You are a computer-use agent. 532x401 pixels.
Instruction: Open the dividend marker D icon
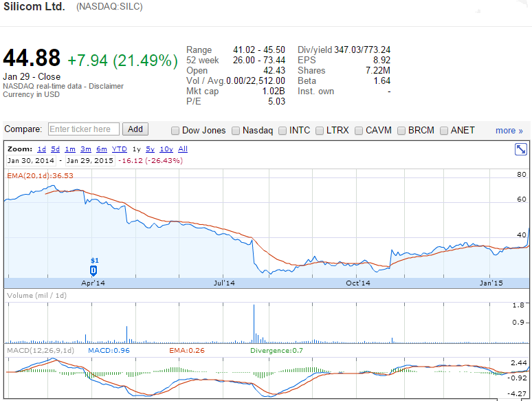(93, 270)
